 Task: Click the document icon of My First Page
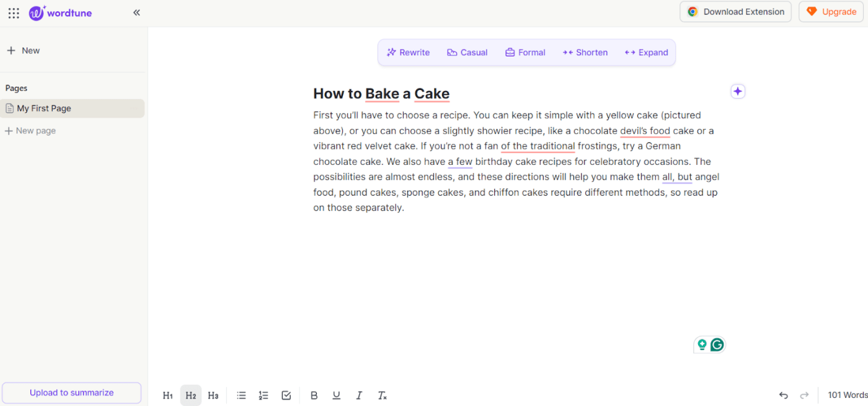coord(9,108)
